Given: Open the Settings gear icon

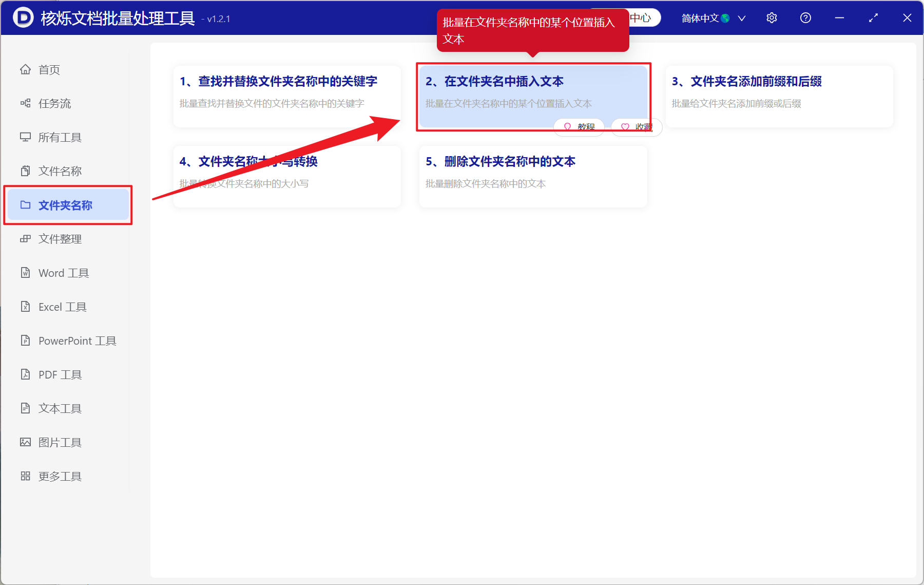Looking at the screenshot, I should coord(772,17).
